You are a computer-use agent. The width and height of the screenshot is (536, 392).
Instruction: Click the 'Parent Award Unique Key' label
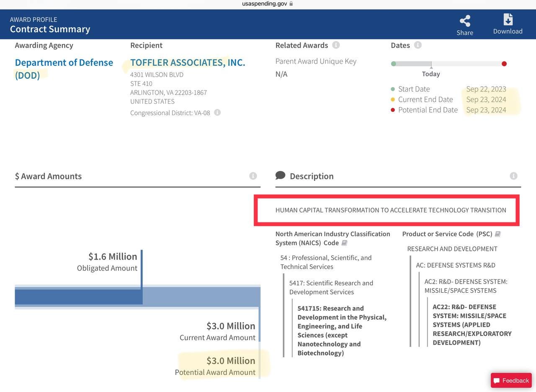(x=316, y=61)
